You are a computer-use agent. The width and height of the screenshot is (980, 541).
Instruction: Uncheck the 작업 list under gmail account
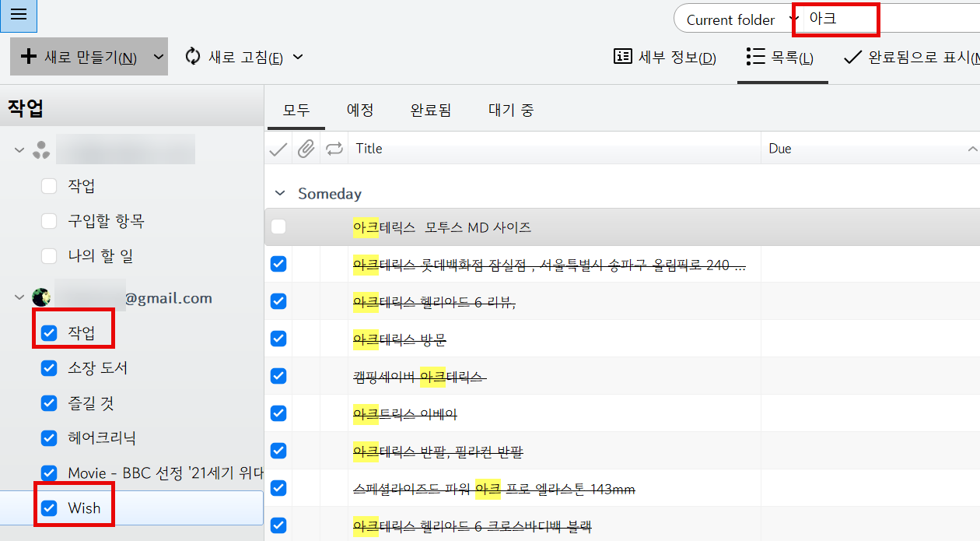49,333
